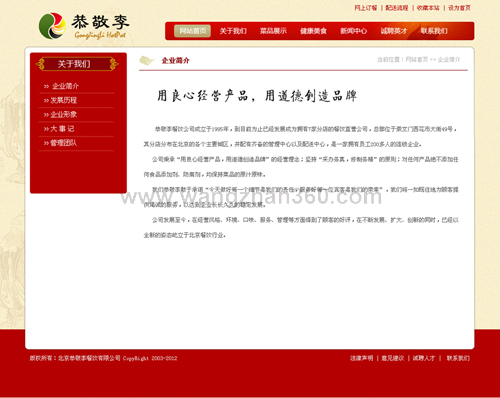Click the 恭敬李 hotpot logo
500x398 pixels.
84,26
